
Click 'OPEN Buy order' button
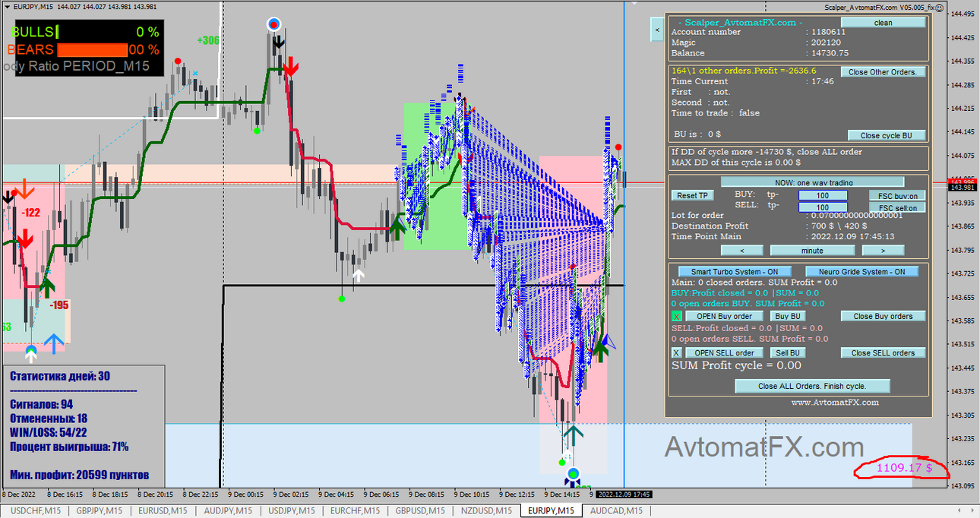[x=724, y=316]
